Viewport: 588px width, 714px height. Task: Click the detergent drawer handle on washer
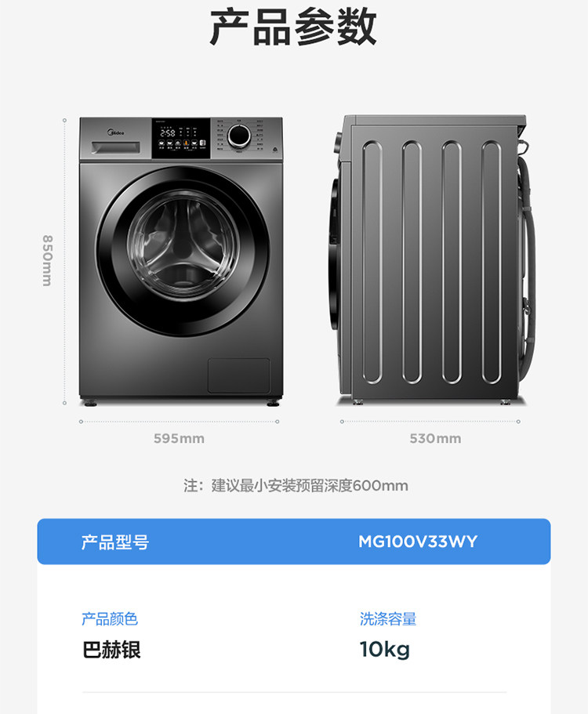coord(116,147)
